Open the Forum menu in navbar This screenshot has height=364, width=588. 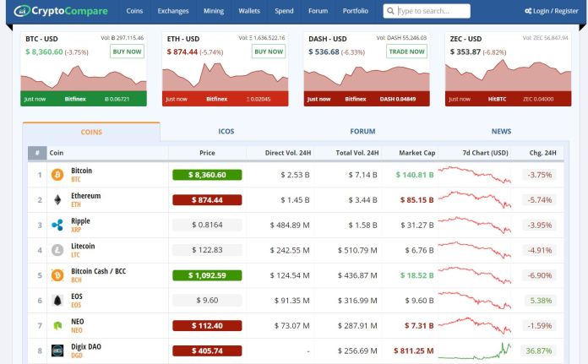(318, 11)
